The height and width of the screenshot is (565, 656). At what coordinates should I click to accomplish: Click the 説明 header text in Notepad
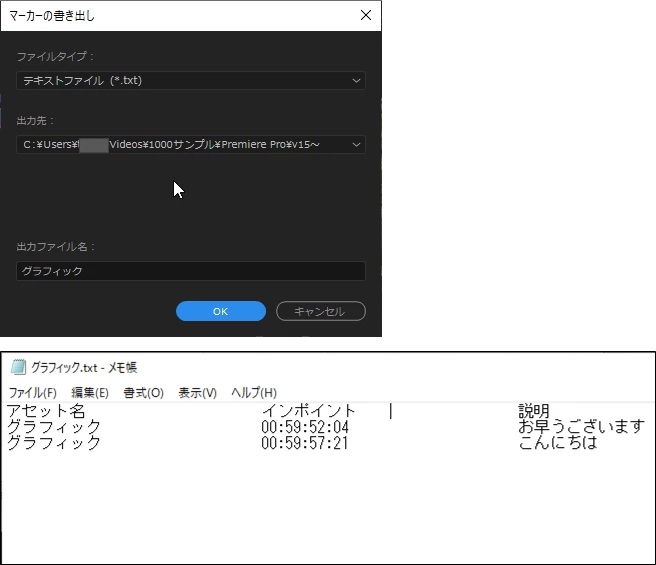click(x=534, y=411)
